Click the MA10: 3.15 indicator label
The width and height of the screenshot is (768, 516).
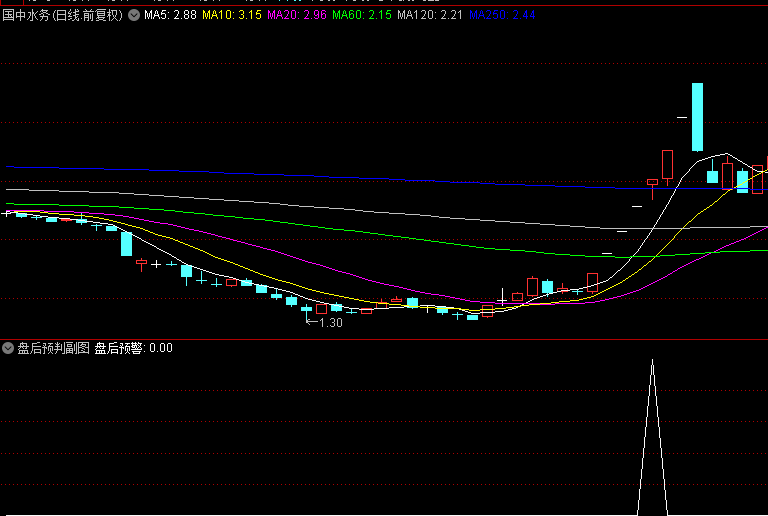tap(232, 15)
